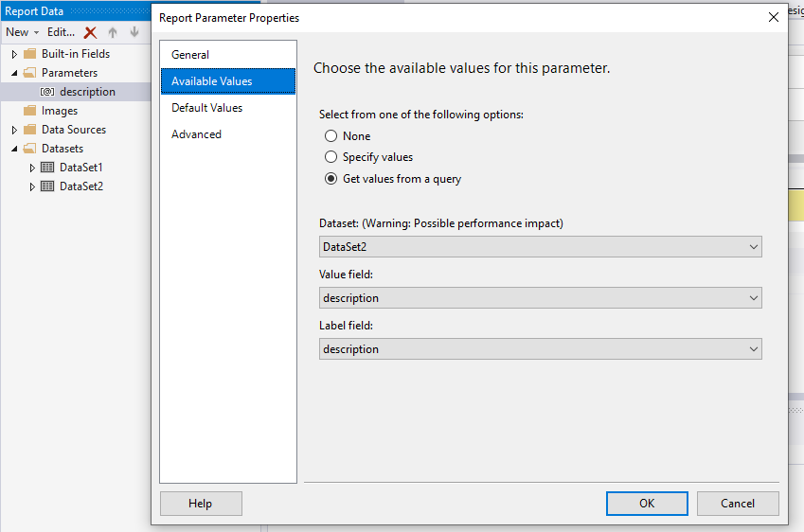Screen dimensions: 804x532
Task: Click the Data Sources folder icon
Action: [x=30, y=130]
